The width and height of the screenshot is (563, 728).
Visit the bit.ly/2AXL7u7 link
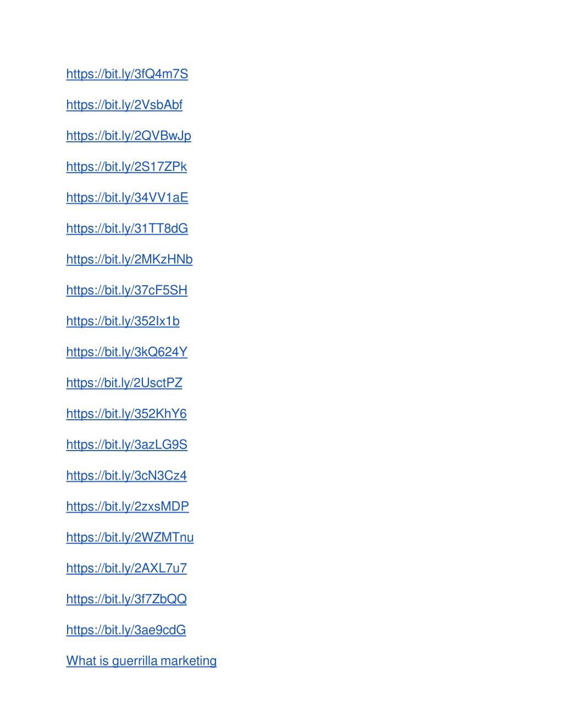[x=126, y=569]
